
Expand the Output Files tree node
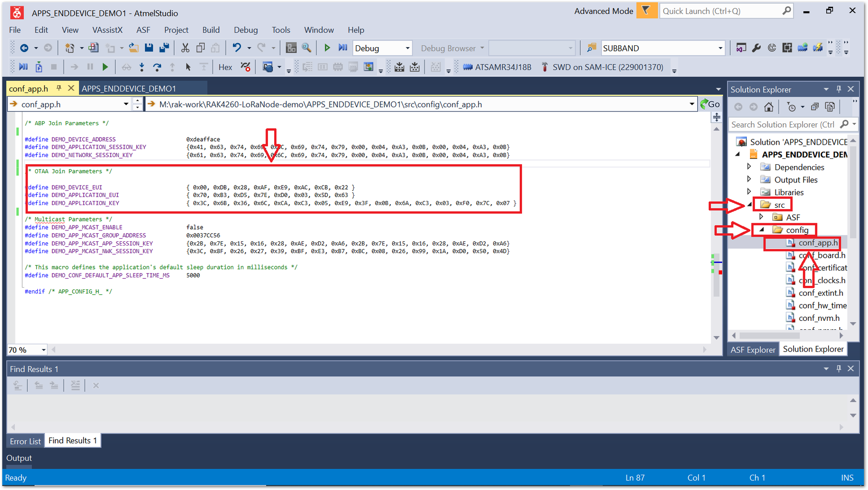(x=749, y=179)
